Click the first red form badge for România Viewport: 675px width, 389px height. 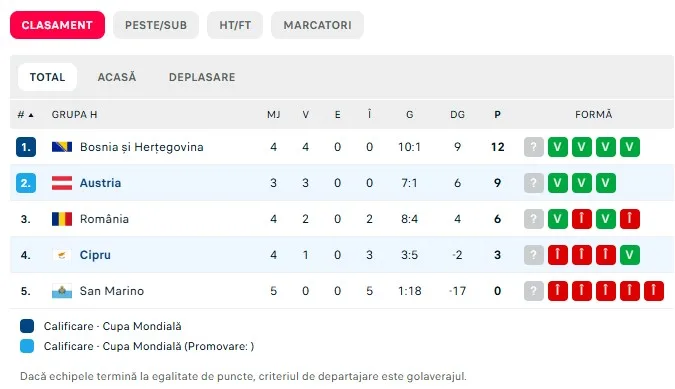click(x=582, y=219)
